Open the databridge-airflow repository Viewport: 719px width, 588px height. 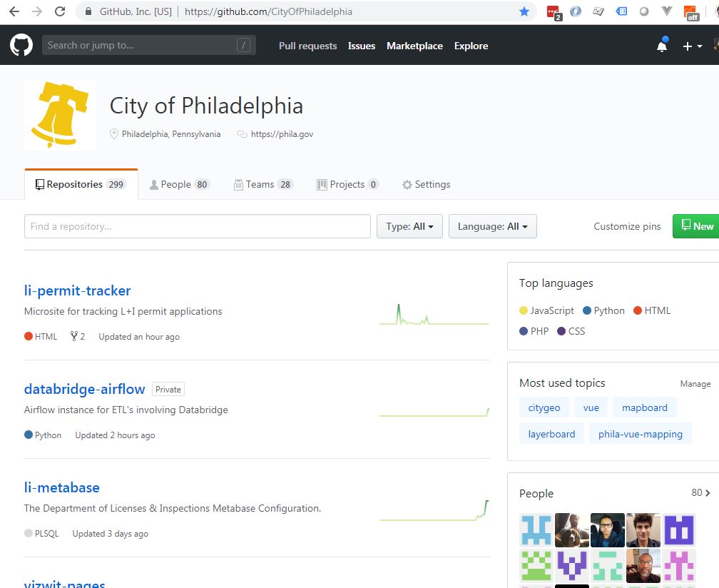(84, 389)
